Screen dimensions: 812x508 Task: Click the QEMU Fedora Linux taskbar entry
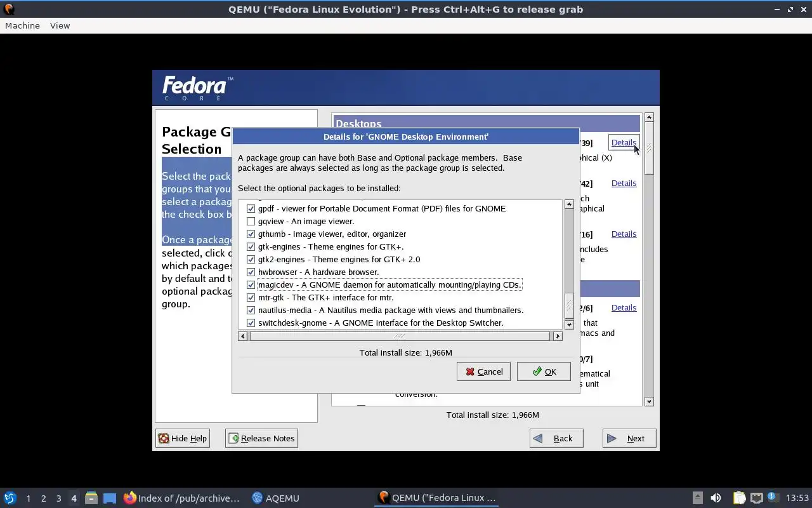436,498
